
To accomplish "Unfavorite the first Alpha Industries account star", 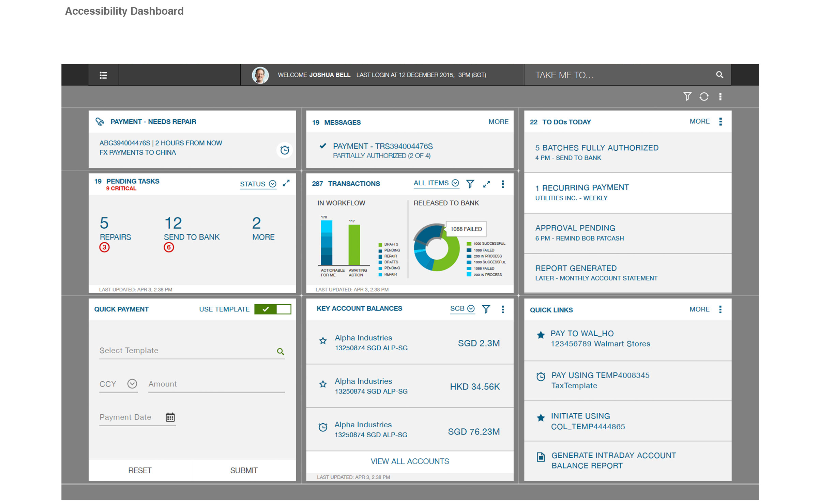I will [322, 340].
